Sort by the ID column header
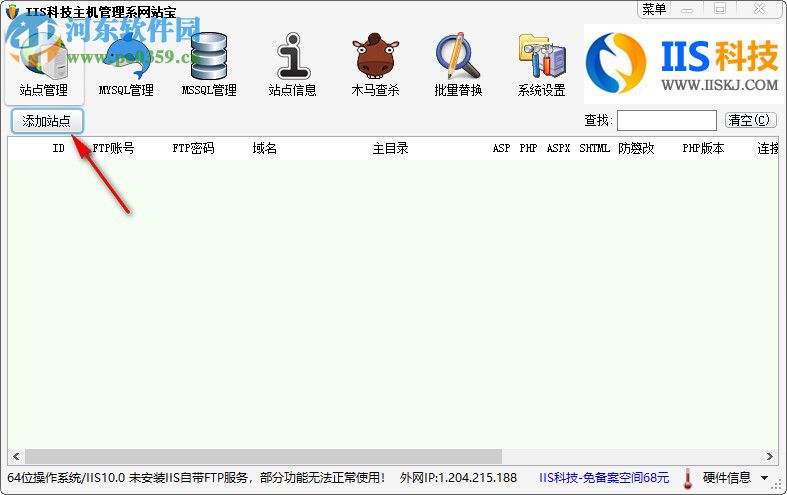 59,148
